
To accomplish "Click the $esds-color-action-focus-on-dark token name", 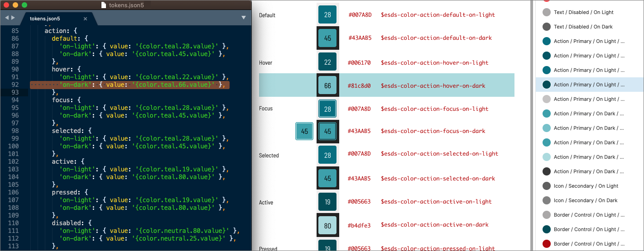I will (433, 131).
